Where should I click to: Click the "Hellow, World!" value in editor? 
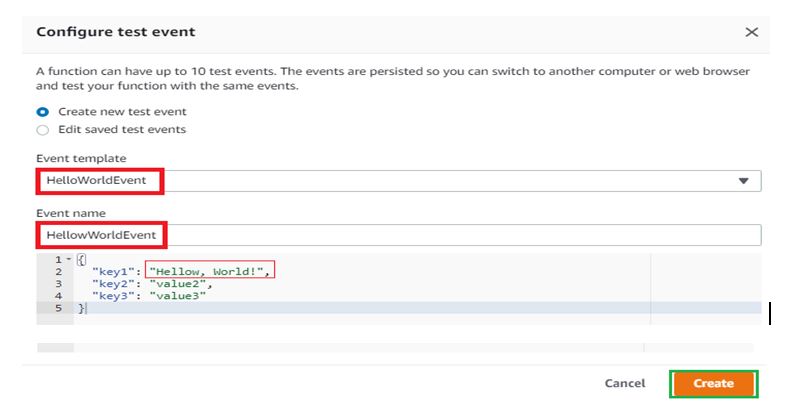(207, 272)
